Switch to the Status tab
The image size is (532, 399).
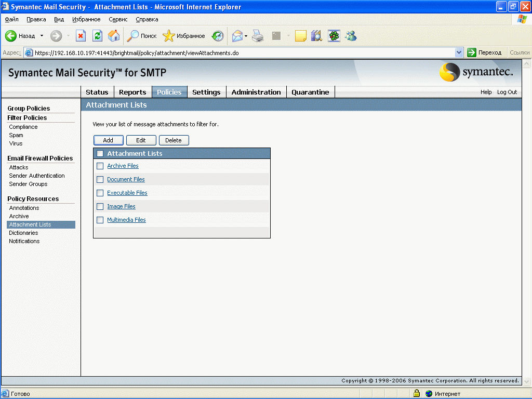tap(97, 92)
